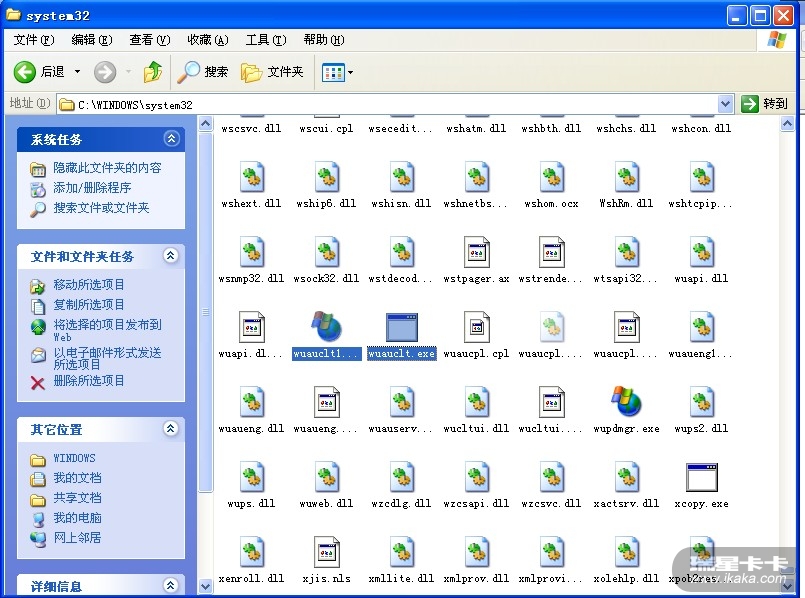Select the wsnmp32.dll file icon
The width and height of the screenshot is (805, 598).
[252, 252]
